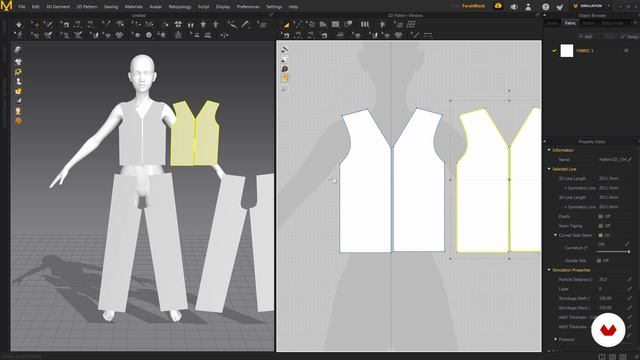Open the Retopology menu
640x360 pixels.
click(x=180, y=7)
